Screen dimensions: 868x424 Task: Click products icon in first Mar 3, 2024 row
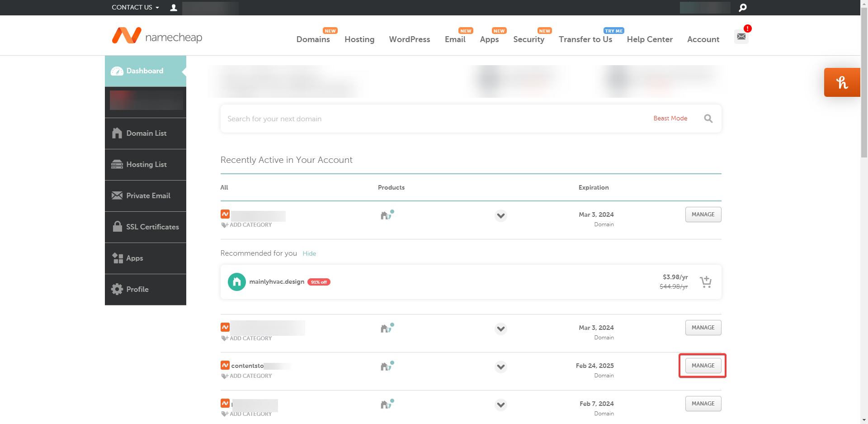[x=387, y=215]
